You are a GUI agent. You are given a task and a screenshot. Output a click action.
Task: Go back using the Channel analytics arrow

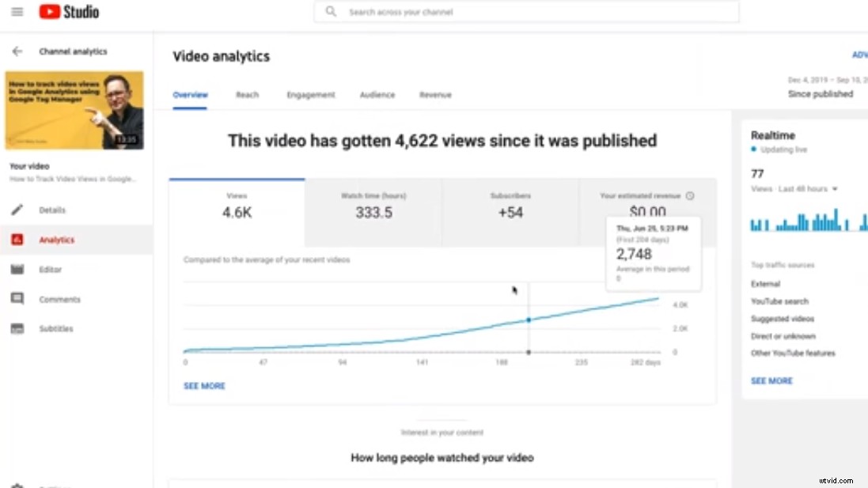[16, 51]
